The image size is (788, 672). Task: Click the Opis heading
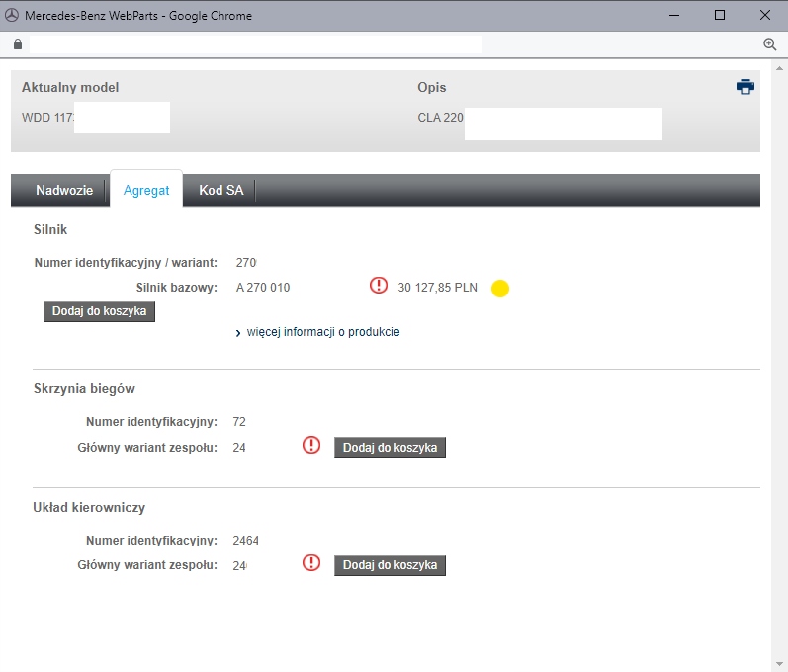click(x=432, y=87)
